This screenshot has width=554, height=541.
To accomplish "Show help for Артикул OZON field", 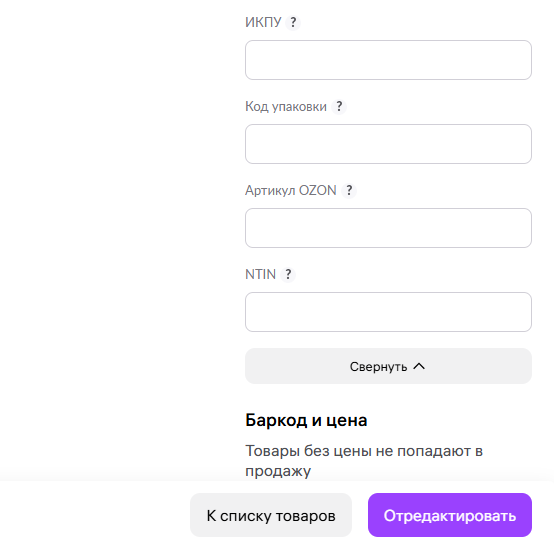I will coord(349,190).
